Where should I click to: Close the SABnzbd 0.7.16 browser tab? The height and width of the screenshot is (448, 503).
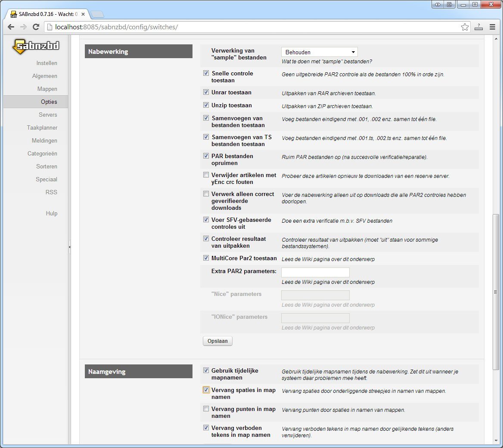83,14
